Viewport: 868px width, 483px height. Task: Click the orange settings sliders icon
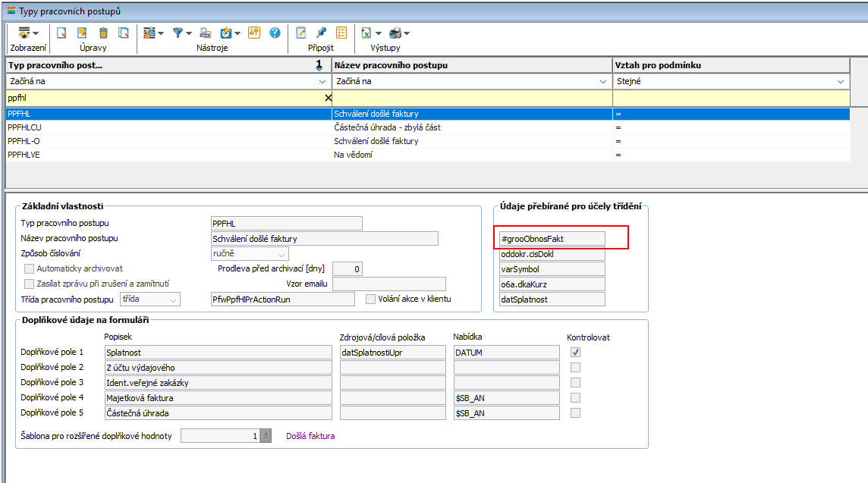coord(253,33)
